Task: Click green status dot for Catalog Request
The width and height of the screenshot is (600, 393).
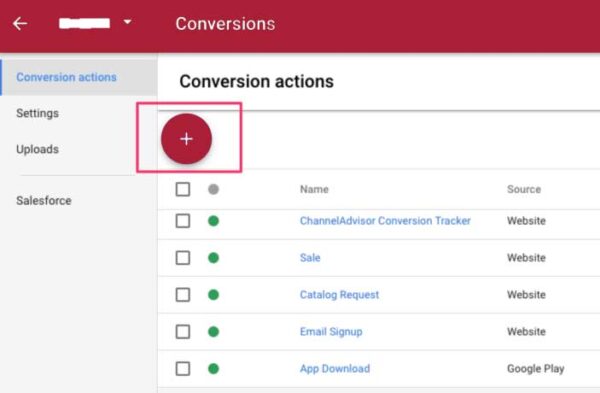Action: [x=214, y=295]
